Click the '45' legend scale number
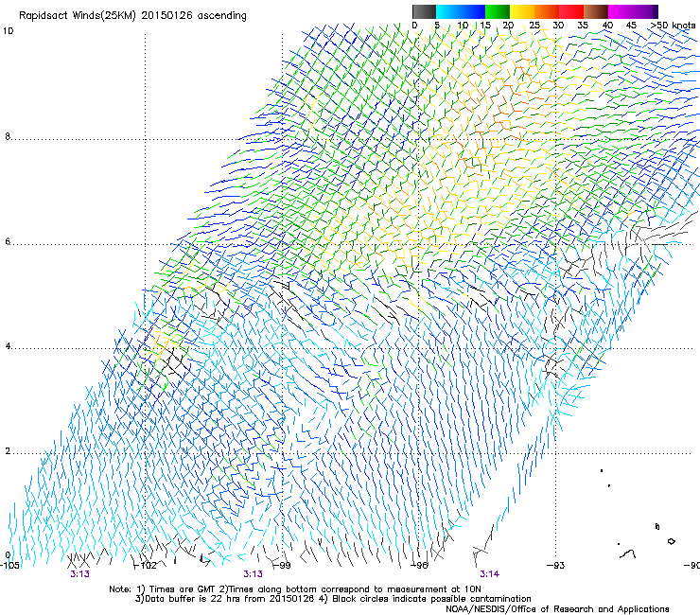Screen dimensions: 700x615 pos(631,26)
